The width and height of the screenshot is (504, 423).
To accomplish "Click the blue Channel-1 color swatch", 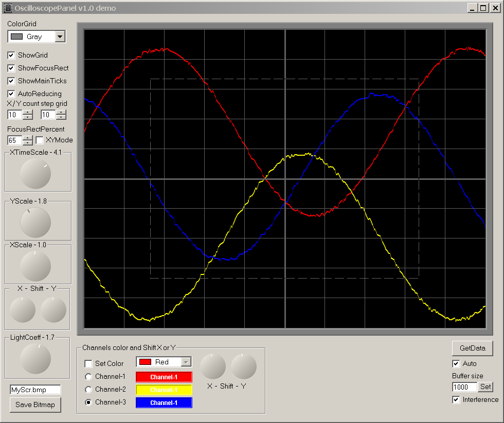I will click(x=164, y=403).
